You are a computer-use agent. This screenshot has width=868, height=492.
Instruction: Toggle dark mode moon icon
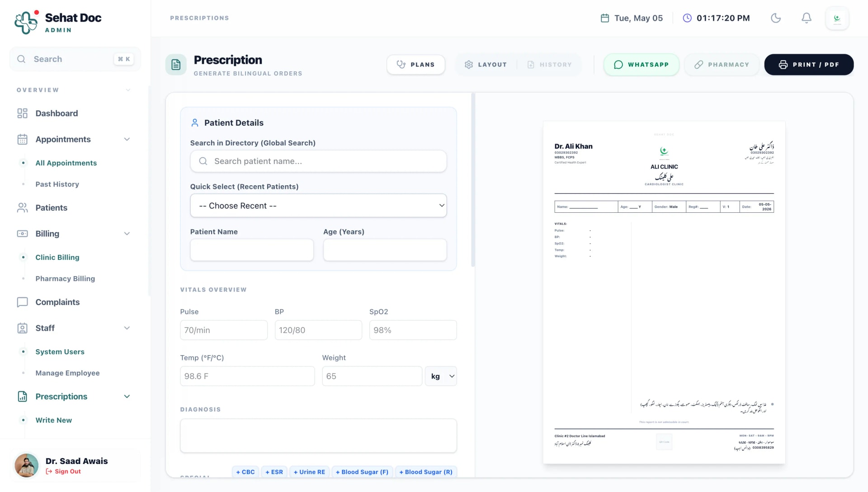tap(776, 18)
